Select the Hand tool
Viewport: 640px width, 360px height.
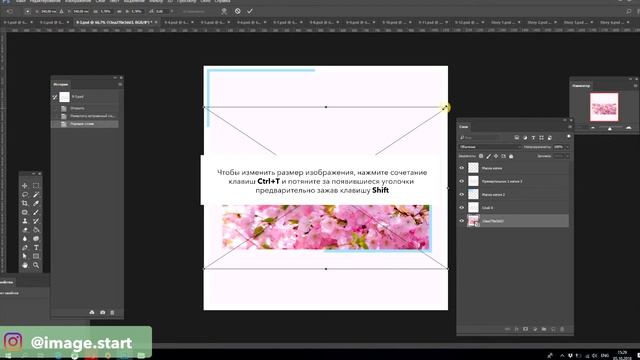24,265
